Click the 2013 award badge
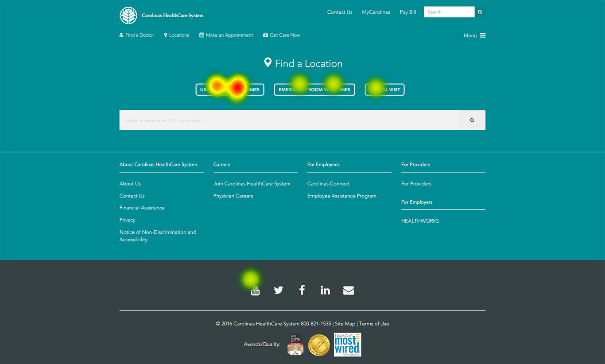This screenshot has height=364, width=605. 295,345
